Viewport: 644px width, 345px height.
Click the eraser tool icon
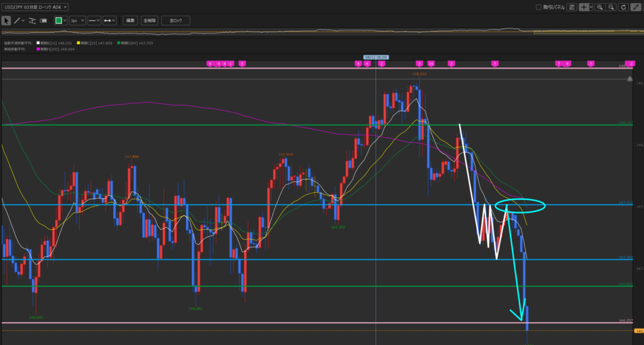click(x=43, y=21)
